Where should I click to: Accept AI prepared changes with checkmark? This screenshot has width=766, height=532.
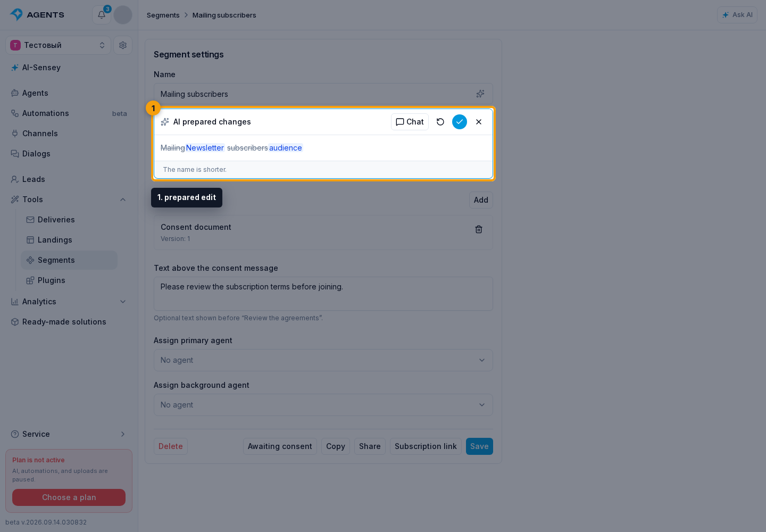pyautogui.click(x=460, y=122)
